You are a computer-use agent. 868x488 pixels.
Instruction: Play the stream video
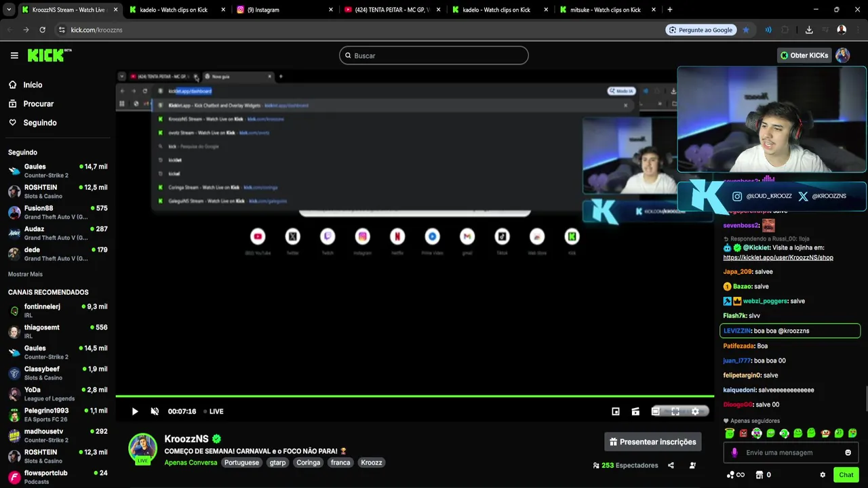coord(134,411)
